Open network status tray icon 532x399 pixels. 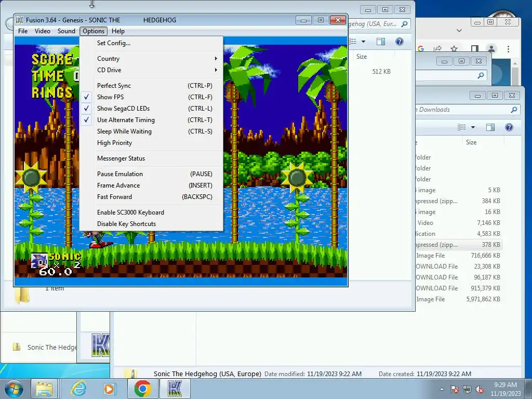[467, 390]
